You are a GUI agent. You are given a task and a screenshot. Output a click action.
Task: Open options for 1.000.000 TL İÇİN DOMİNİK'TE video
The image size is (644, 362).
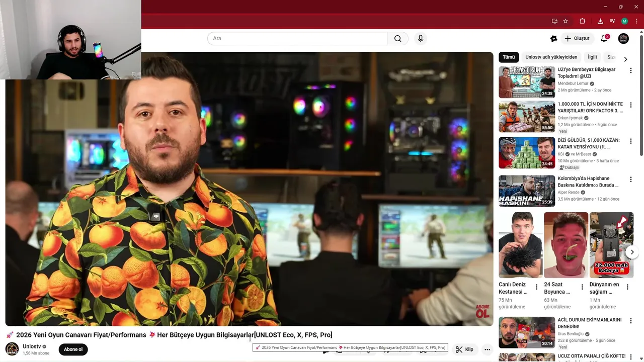coord(630,105)
